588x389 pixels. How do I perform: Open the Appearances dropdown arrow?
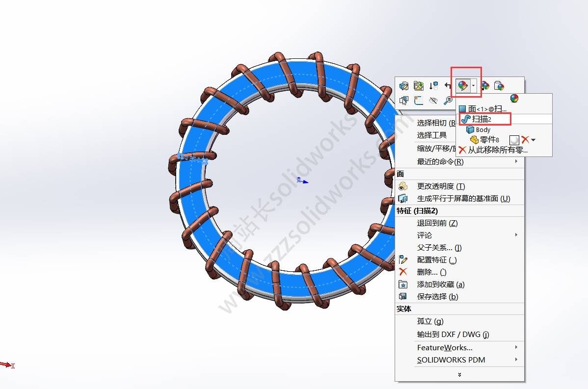point(473,86)
